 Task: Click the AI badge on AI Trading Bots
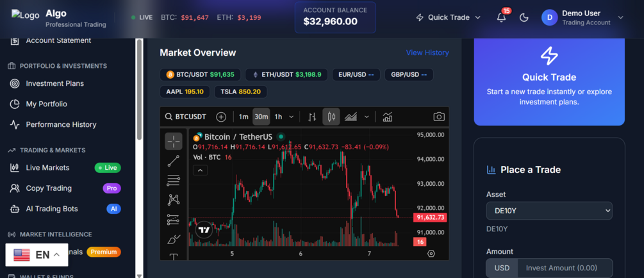pyautogui.click(x=114, y=209)
